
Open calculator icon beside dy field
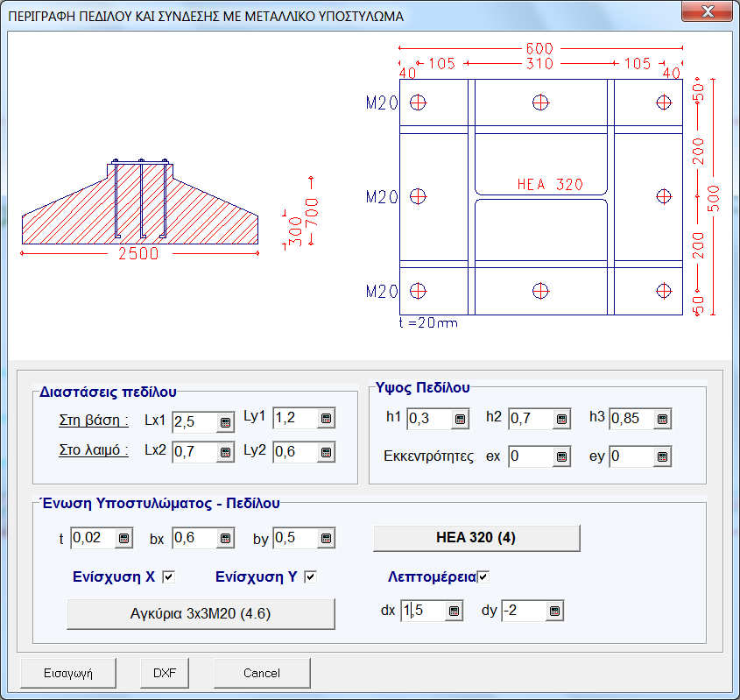coord(554,612)
